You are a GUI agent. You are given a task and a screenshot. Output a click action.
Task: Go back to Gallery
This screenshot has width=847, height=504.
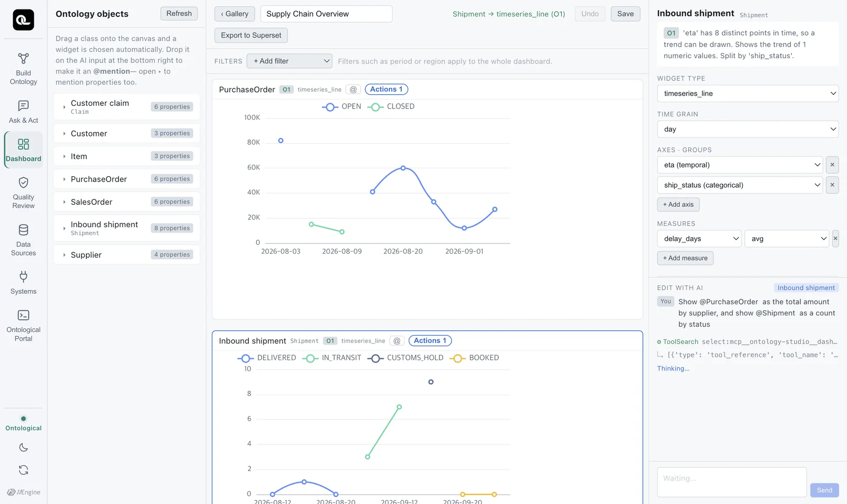(x=235, y=14)
